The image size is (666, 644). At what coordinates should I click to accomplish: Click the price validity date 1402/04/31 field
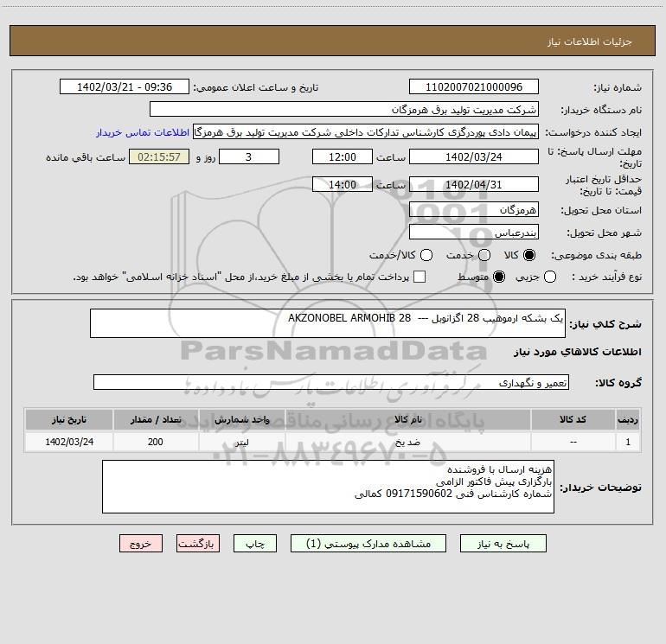[x=474, y=184]
